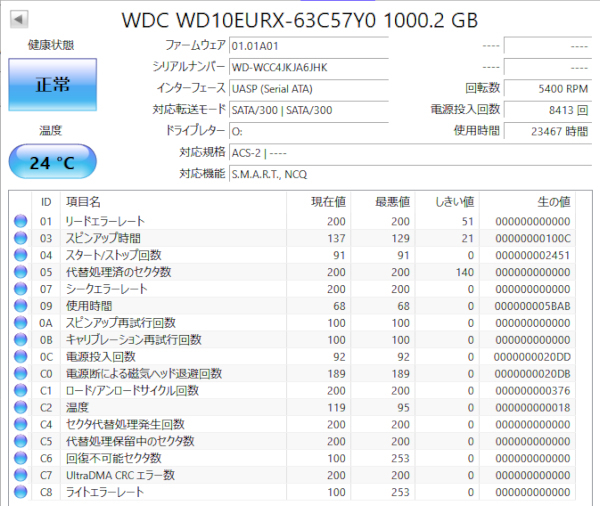Click status icon for 0B キャリブレーション再試行回数
Viewport: 600px width, 506px height.
(21, 339)
